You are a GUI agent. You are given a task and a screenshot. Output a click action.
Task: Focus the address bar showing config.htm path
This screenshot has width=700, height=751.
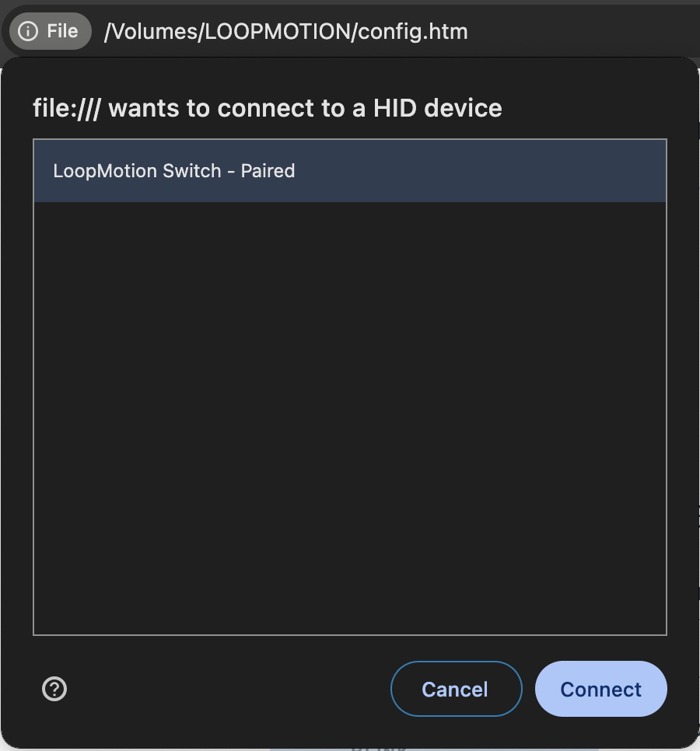coord(285,32)
